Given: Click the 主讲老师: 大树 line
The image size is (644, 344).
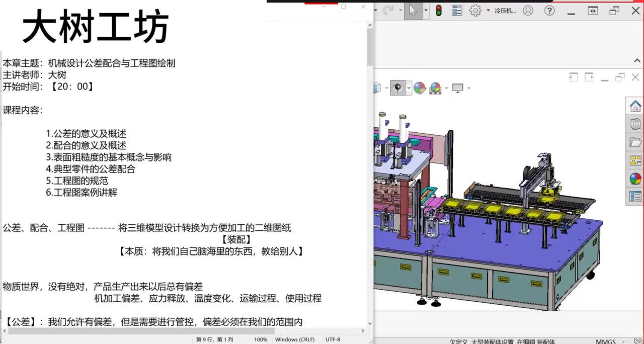Looking at the screenshot, I should [34, 75].
